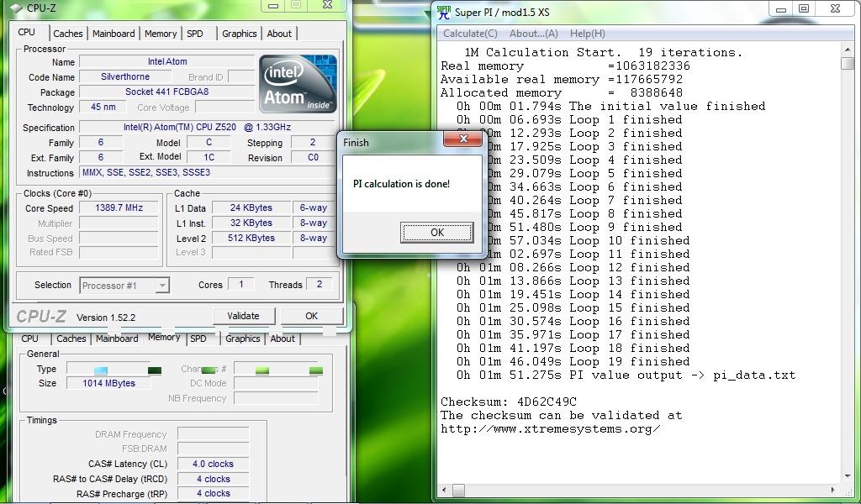Click the CPU-Z title bar icon
Viewport: 861px width, 504px height.
tap(16, 8)
